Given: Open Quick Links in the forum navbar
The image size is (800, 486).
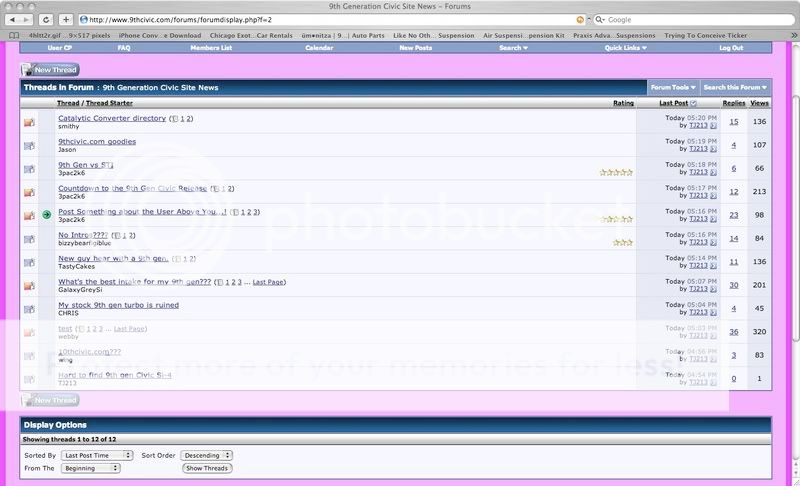Looking at the screenshot, I should (625, 47).
